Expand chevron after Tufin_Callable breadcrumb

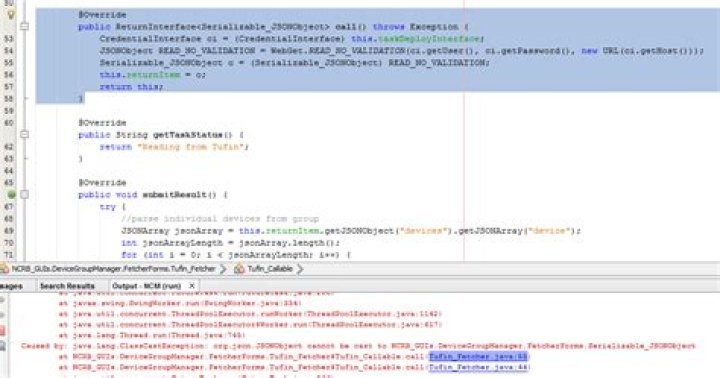[x=300, y=269]
